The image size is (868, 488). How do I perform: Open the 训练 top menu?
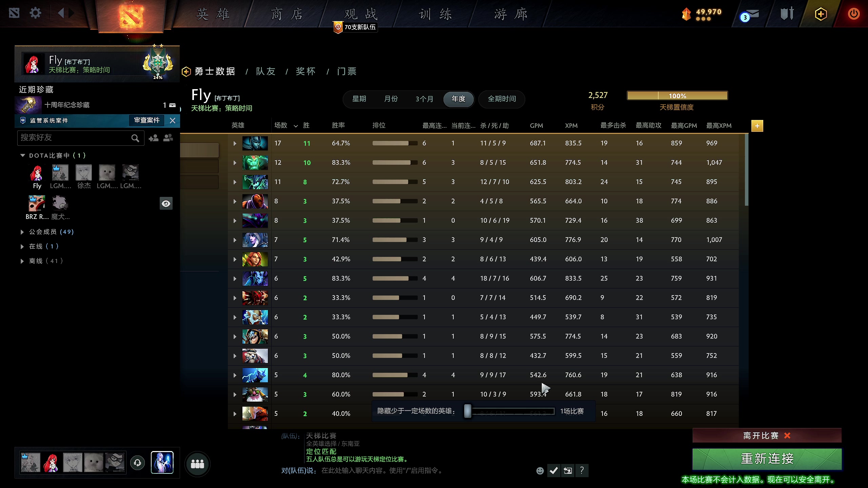coord(435,14)
